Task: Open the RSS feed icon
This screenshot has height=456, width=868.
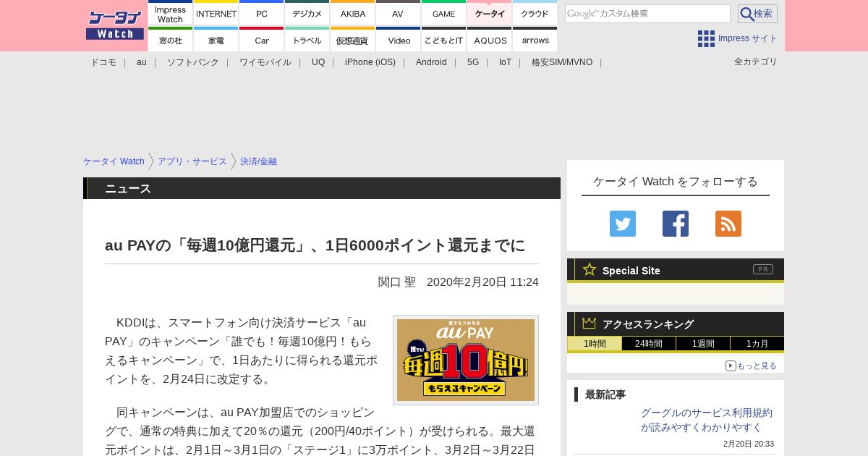Action: tap(728, 224)
